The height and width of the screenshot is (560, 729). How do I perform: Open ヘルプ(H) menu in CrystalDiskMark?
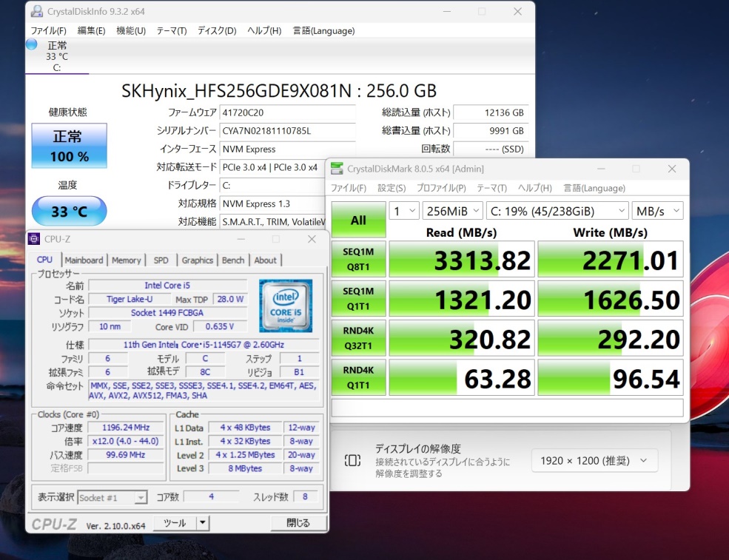tap(534, 188)
